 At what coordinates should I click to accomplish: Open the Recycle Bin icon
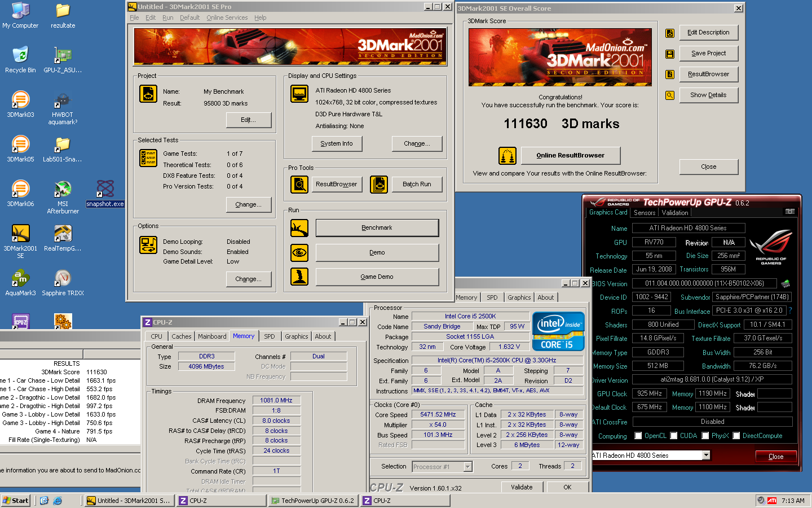tap(20, 60)
